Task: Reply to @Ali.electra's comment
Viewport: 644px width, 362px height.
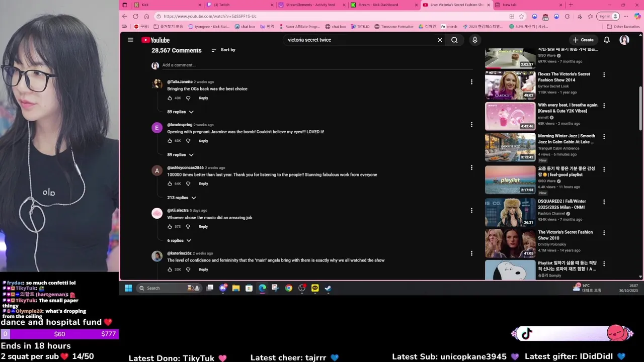Action: click(203, 226)
